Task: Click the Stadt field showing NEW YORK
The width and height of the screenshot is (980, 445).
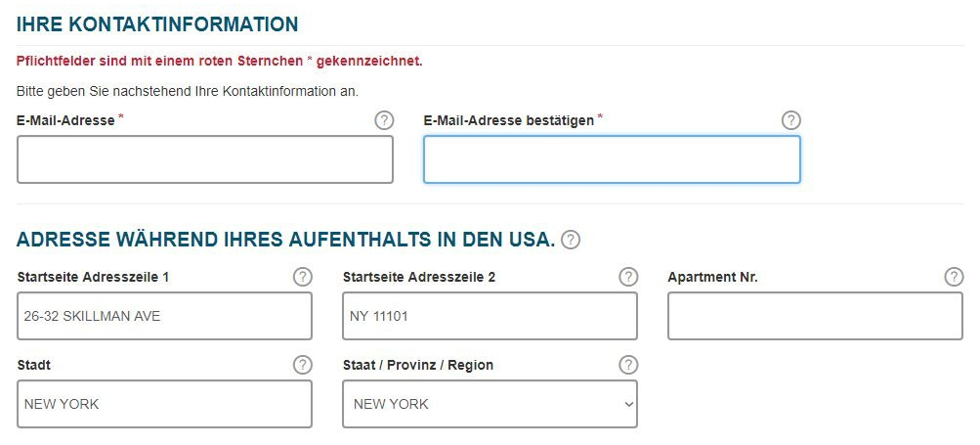Action: (x=165, y=404)
